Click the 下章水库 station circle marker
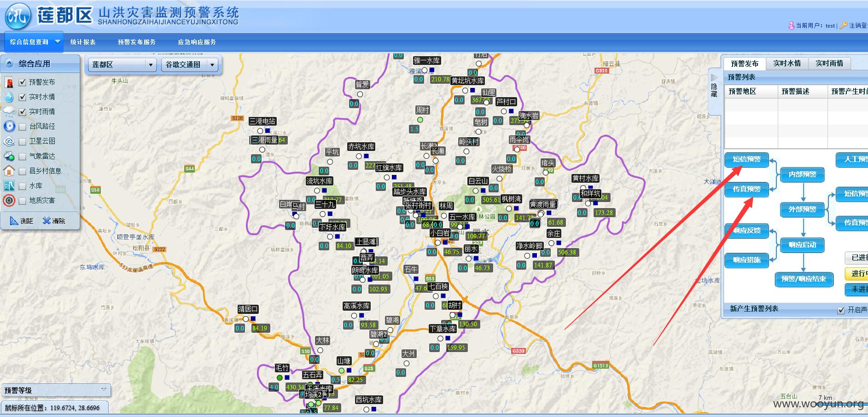The image size is (868, 417). pyautogui.click(x=440, y=338)
